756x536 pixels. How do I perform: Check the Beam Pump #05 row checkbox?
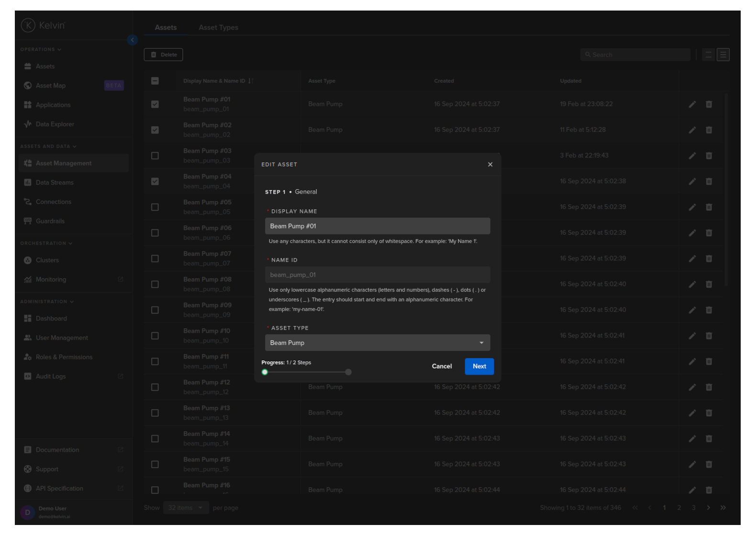[155, 207]
